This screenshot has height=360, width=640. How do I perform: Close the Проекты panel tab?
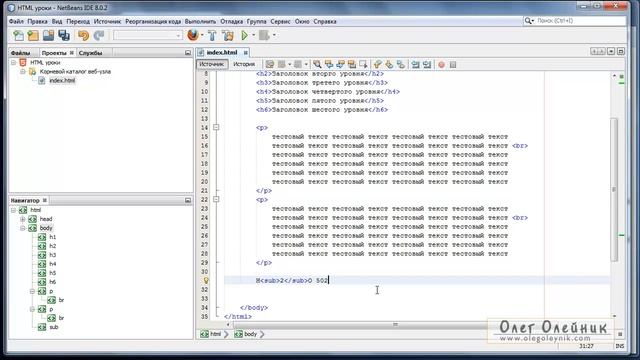click(72, 53)
